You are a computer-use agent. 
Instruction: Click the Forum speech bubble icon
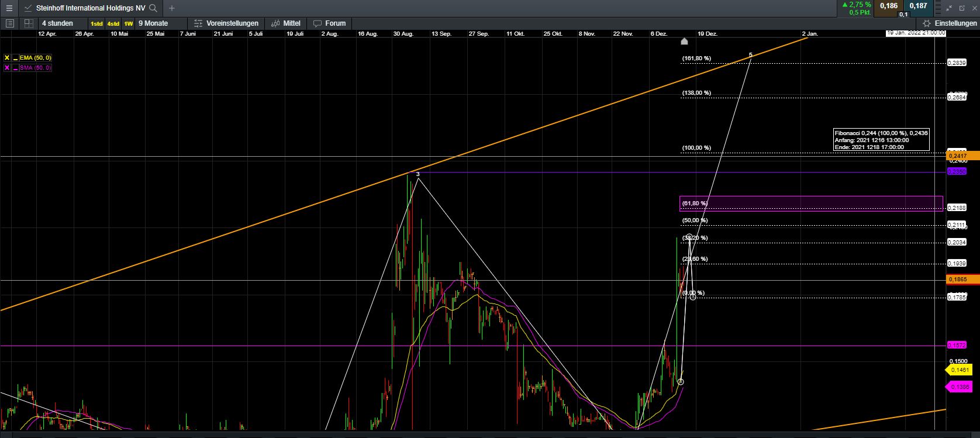click(318, 23)
